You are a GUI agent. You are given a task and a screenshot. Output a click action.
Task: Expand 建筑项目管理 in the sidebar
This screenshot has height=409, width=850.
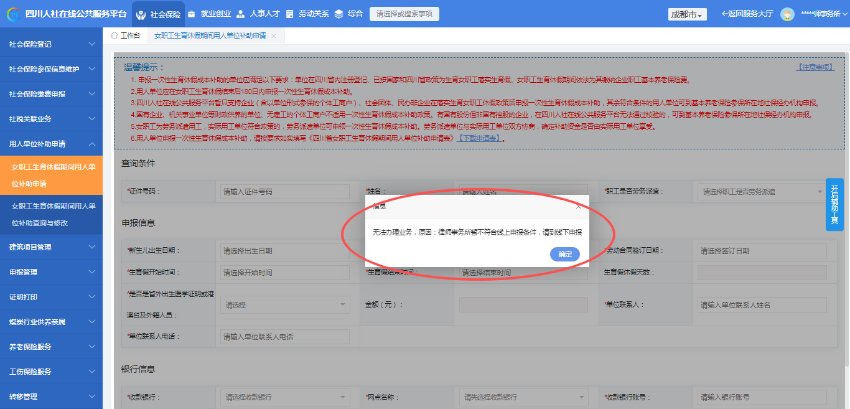click(51, 247)
